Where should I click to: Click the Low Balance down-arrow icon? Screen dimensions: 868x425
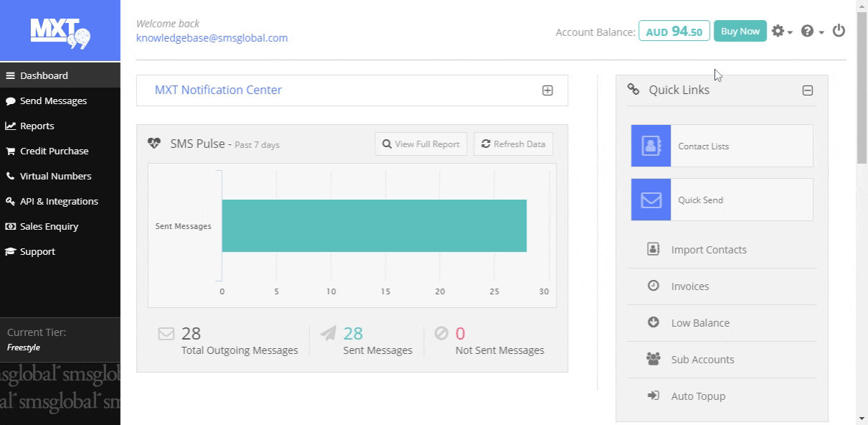click(x=654, y=322)
